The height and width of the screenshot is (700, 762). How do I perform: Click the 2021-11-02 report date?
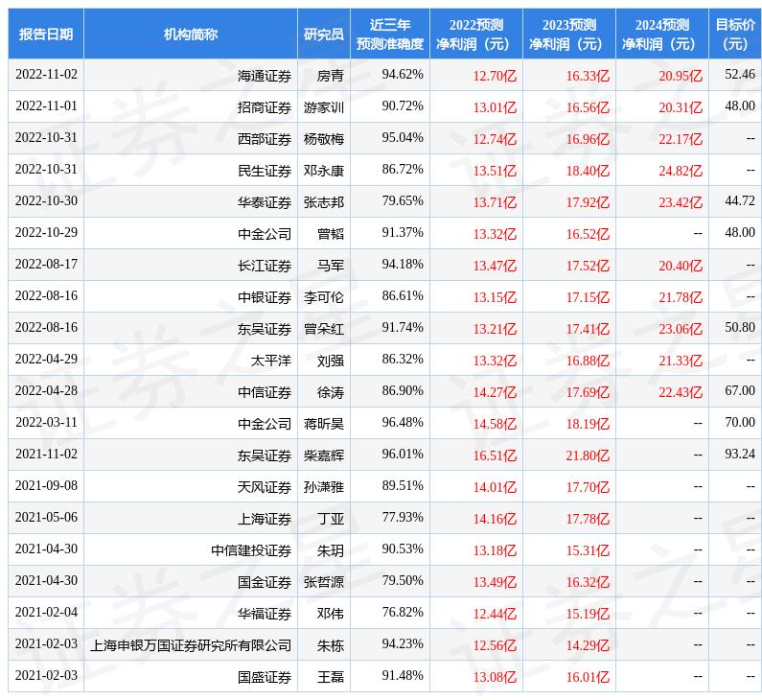[x=46, y=454]
